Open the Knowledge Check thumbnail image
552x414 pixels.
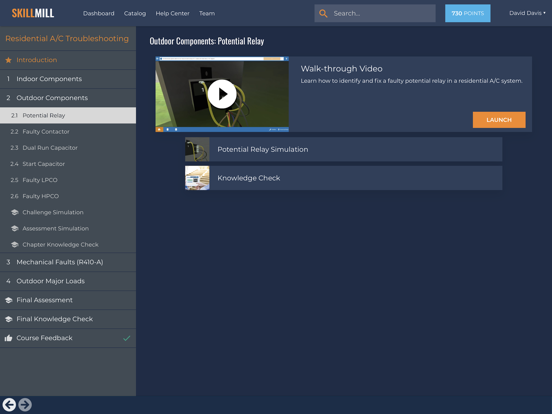point(197,178)
